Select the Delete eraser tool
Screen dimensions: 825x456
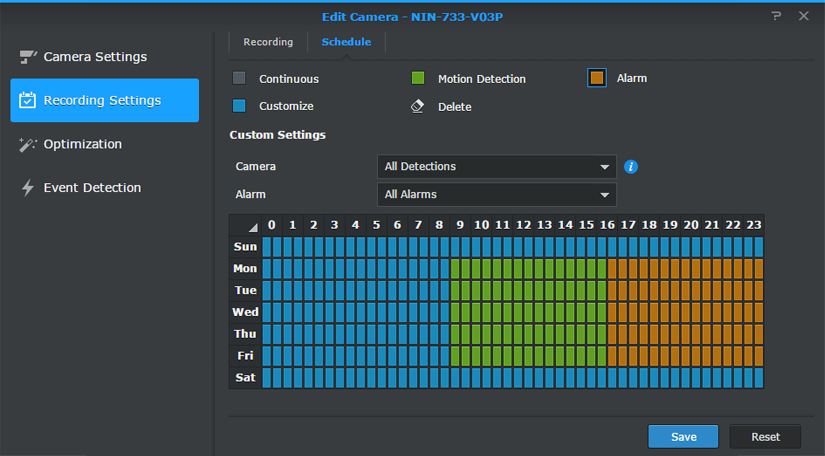pyautogui.click(x=418, y=106)
